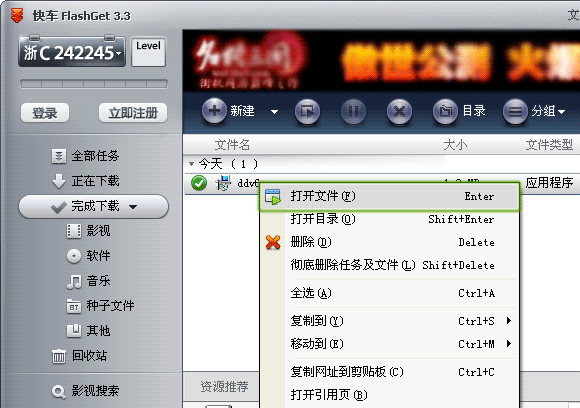The width and height of the screenshot is (580, 408).
Task: Select 种子文件 category in sidebar
Action: (x=100, y=306)
